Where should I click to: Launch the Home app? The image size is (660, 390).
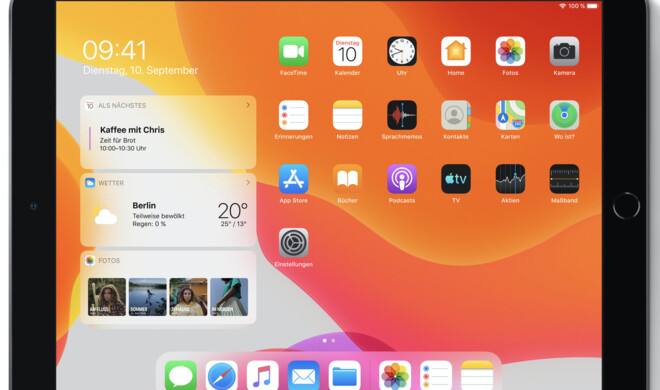click(x=456, y=51)
